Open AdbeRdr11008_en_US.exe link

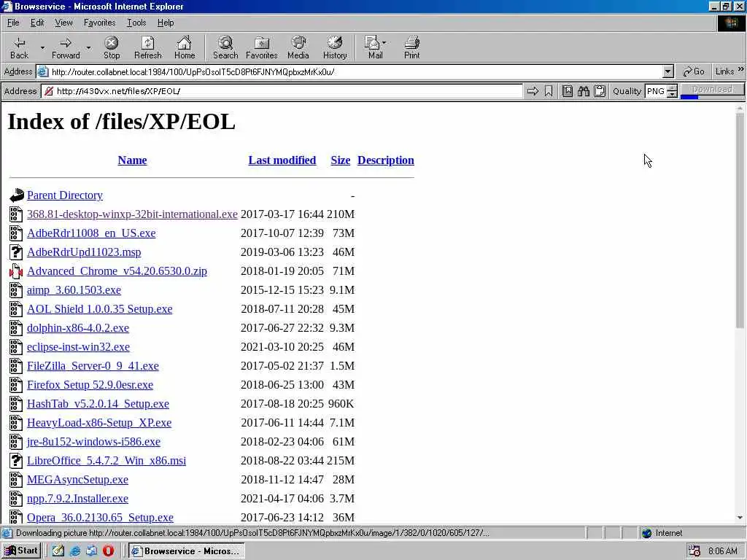(x=91, y=233)
